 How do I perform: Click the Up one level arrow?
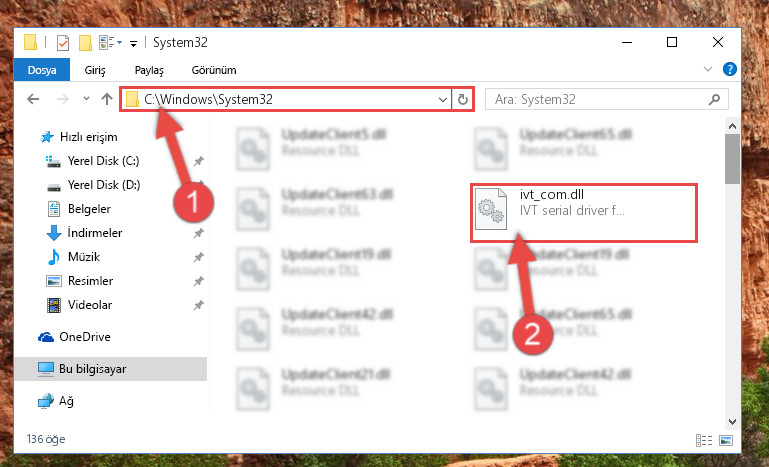tap(106, 99)
